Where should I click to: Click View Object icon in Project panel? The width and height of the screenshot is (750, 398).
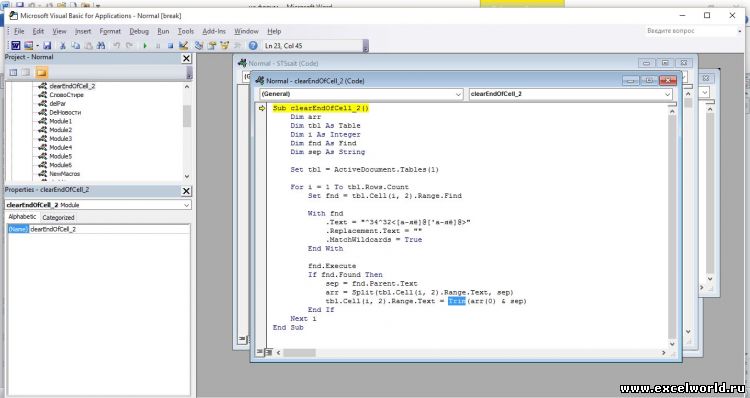click(26, 72)
